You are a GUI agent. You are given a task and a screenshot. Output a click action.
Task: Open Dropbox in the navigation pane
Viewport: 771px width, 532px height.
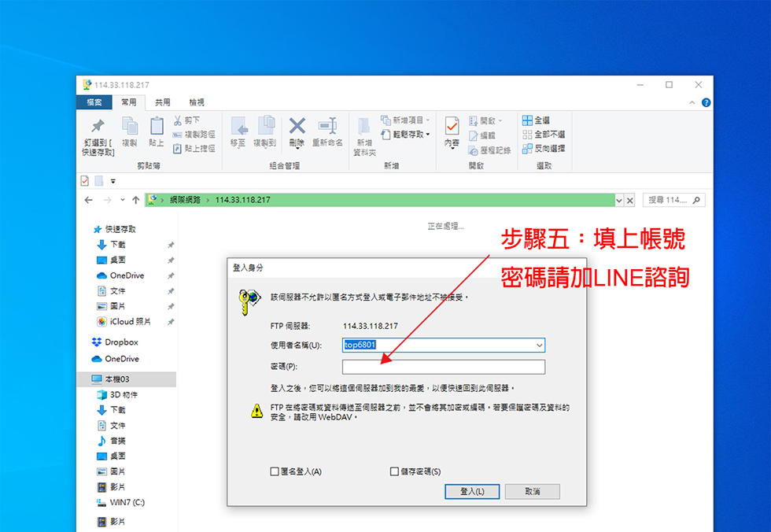click(120, 342)
